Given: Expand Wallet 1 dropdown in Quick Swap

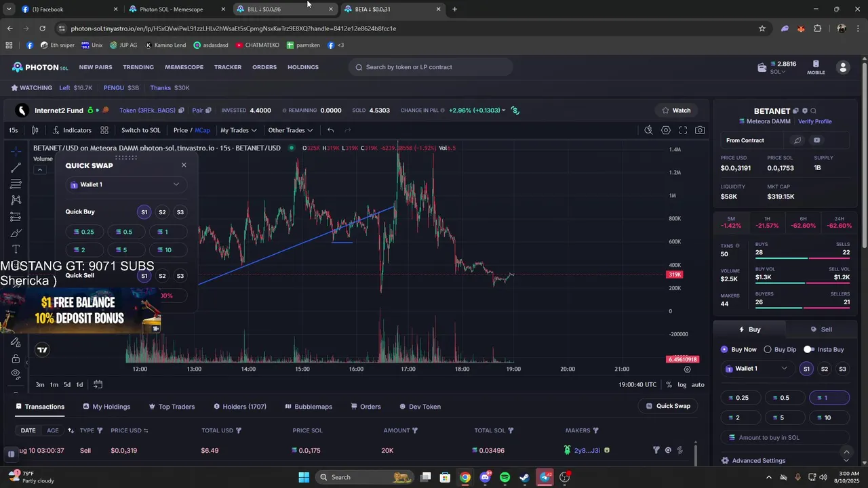Looking at the screenshot, I should [126, 184].
